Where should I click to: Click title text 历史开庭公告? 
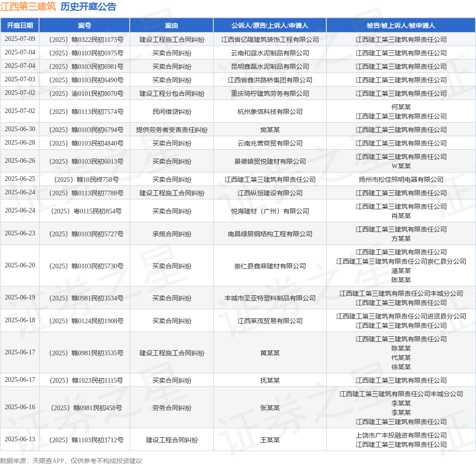point(88,7)
